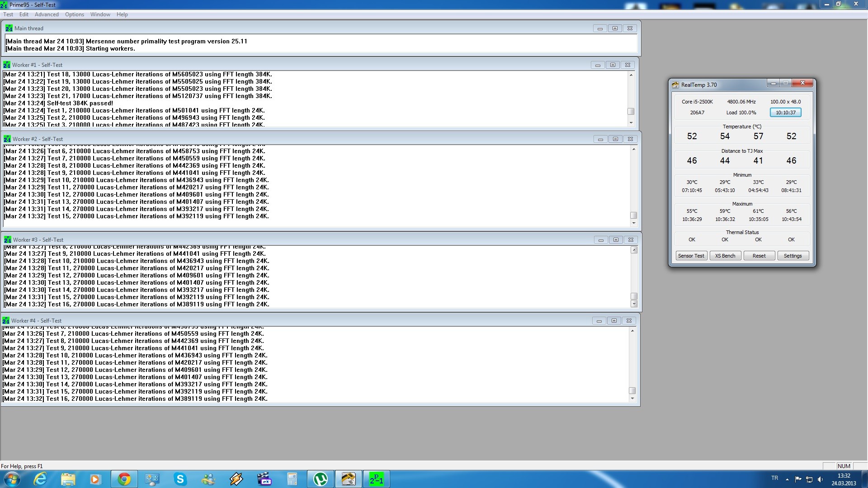
Task: Click Worker #1 scrollbar down arrow
Action: (631, 122)
